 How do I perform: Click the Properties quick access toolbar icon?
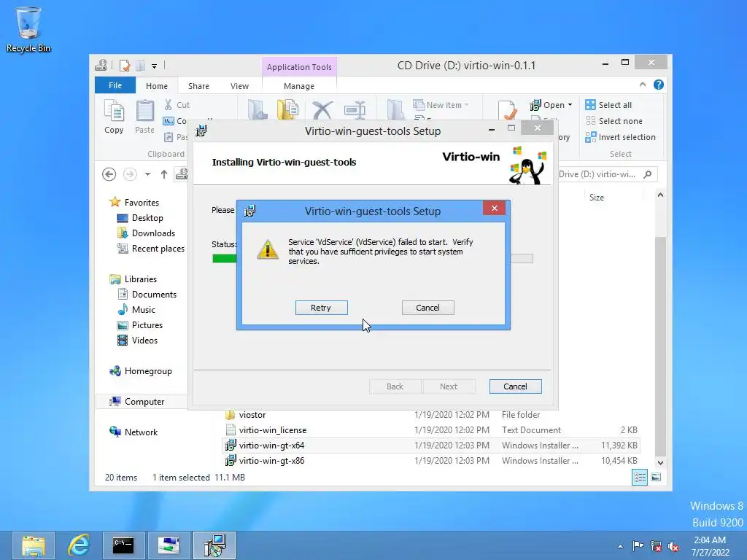[125, 65]
